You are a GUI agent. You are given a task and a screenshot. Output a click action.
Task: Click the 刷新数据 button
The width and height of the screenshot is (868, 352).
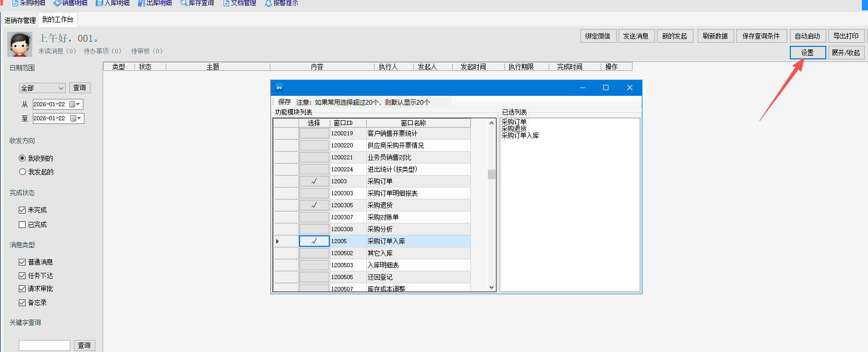pos(715,36)
